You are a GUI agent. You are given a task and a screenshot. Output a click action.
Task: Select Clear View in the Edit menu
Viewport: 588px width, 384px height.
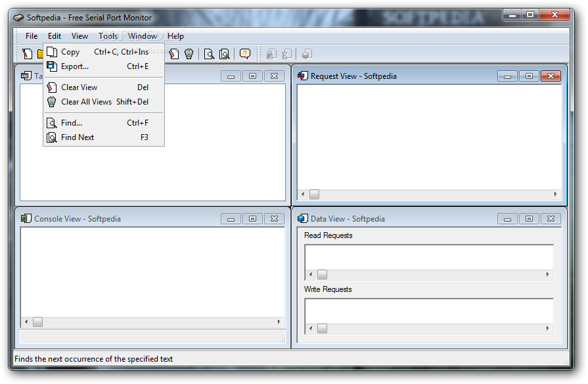(x=104, y=87)
